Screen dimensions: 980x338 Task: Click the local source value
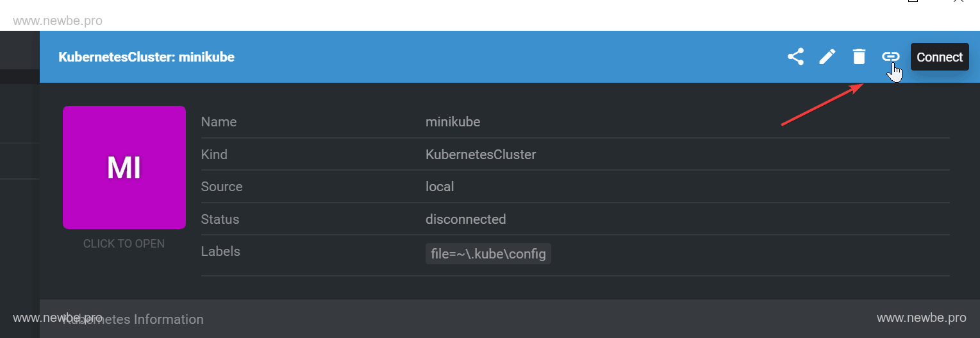click(x=440, y=187)
